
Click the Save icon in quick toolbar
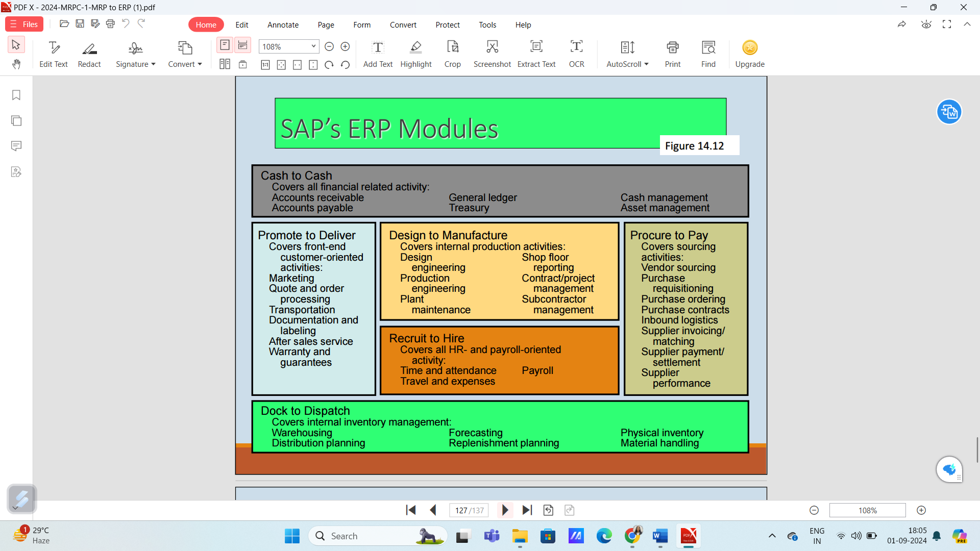pyautogui.click(x=80, y=23)
